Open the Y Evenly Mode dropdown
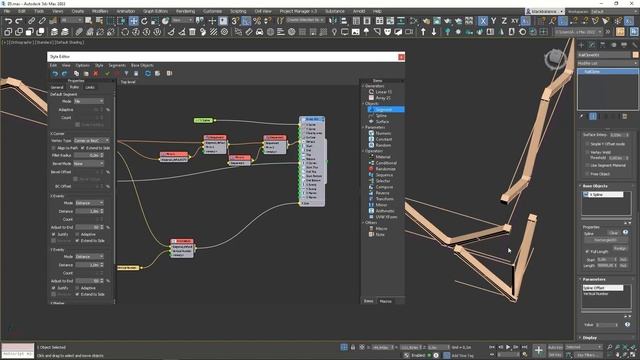The height and width of the screenshot is (360, 640). tap(89, 257)
